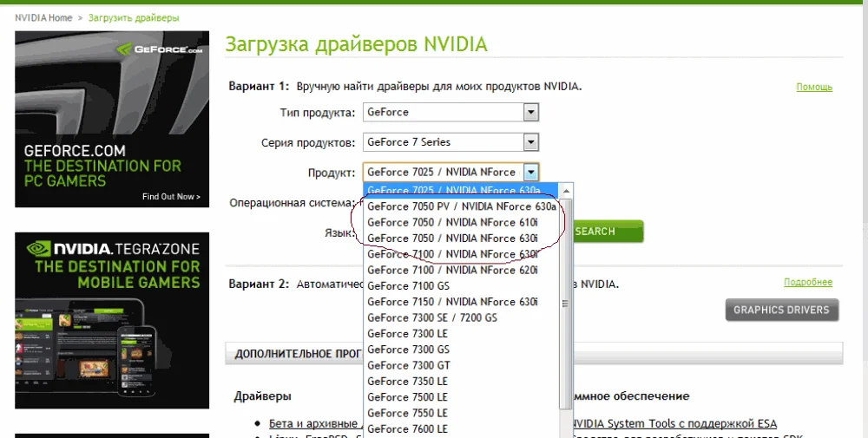Pick GeForce 7550 LE in list

tap(462, 413)
